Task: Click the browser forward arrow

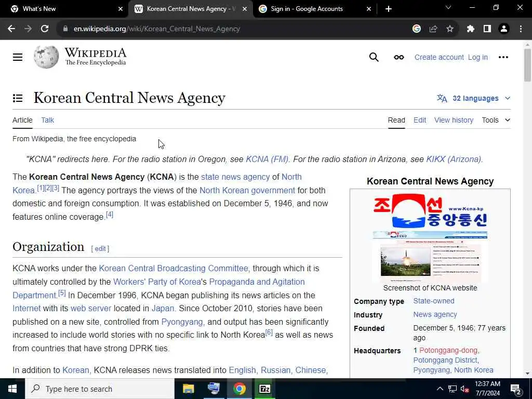Action: click(28, 29)
